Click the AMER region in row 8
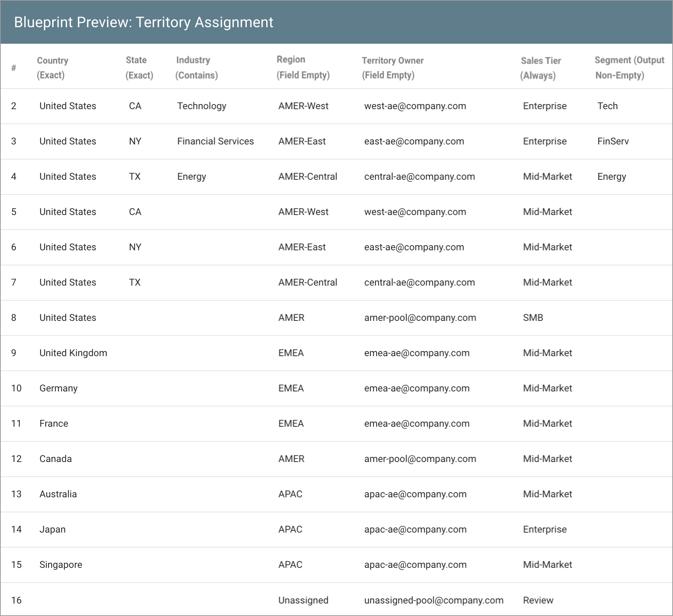This screenshot has width=673, height=616. (x=291, y=318)
